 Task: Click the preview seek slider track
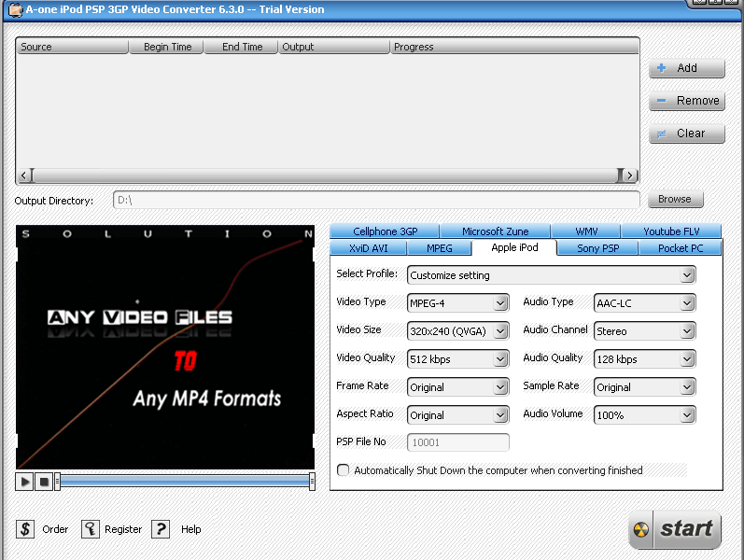pos(185,482)
